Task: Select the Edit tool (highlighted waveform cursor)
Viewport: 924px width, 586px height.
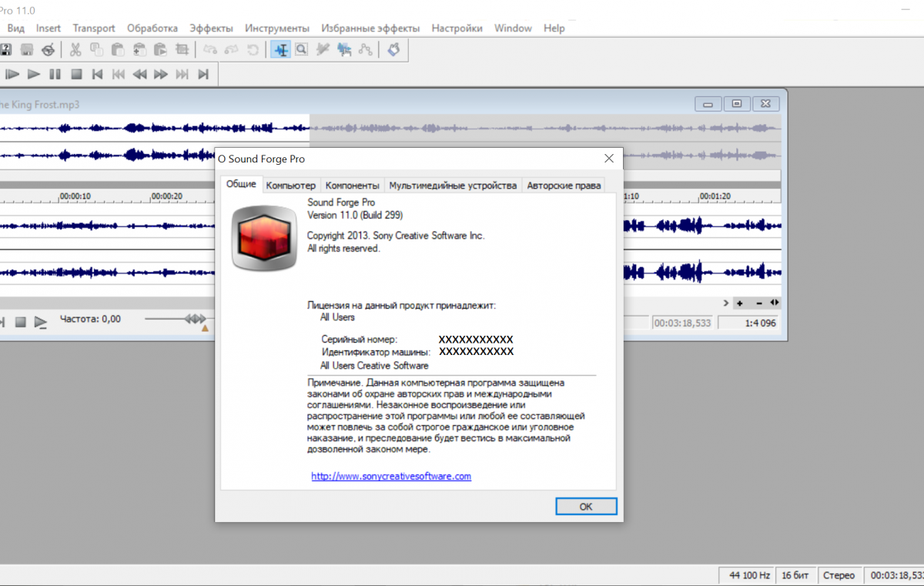Action: click(281, 50)
